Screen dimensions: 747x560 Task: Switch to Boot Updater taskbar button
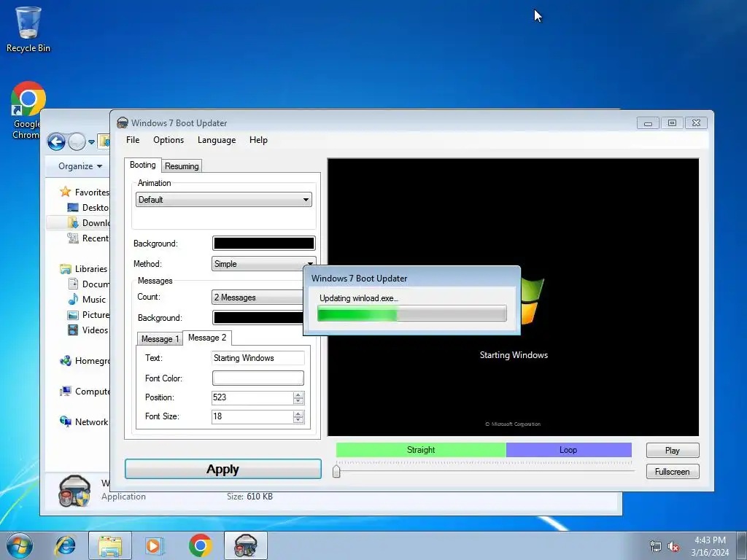[245, 545]
